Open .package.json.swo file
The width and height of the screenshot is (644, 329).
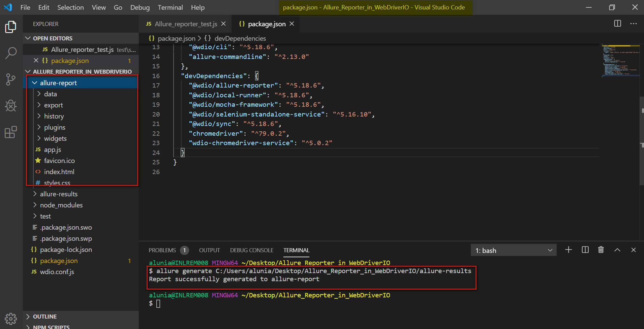[x=66, y=227]
